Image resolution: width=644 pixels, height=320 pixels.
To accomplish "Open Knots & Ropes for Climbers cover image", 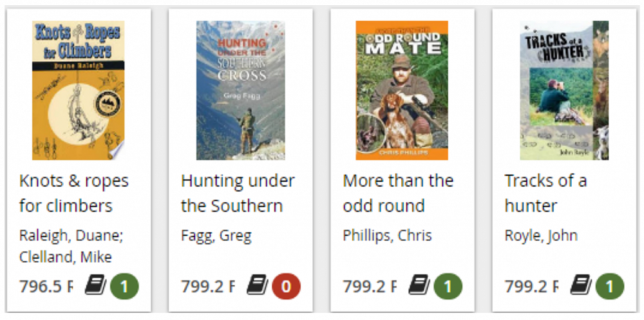I will (x=78, y=90).
